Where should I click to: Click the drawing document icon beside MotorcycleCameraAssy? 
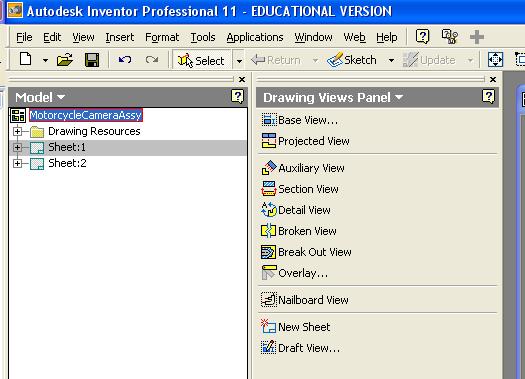click(18, 116)
